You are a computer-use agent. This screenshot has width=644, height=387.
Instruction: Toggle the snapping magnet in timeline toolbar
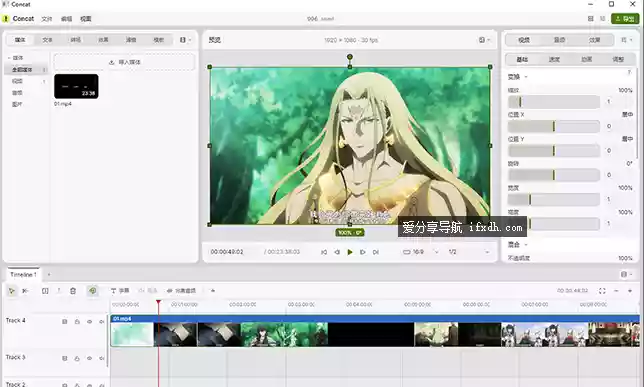[x=92, y=291]
